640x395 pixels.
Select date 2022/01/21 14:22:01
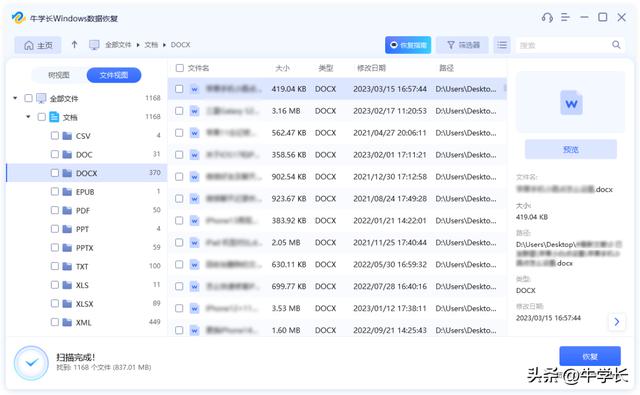click(x=390, y=221)
